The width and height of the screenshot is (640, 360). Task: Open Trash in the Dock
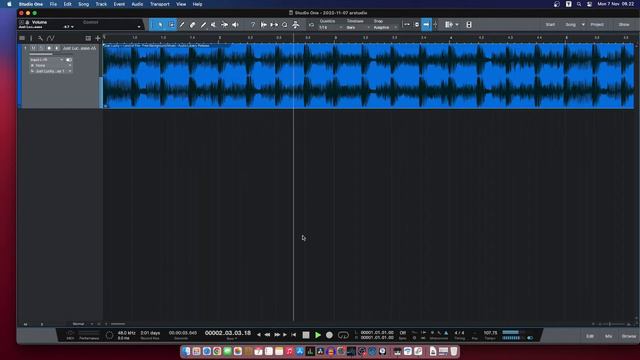coord(453,351)
